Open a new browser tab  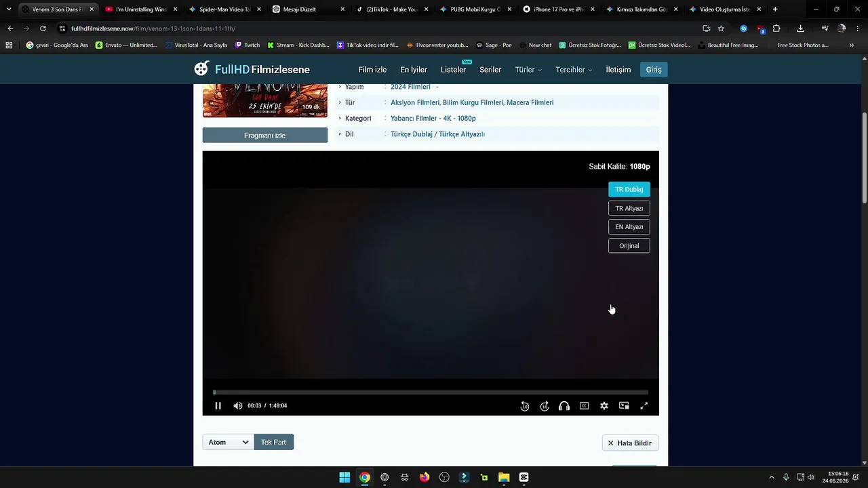tap(775, 9)
